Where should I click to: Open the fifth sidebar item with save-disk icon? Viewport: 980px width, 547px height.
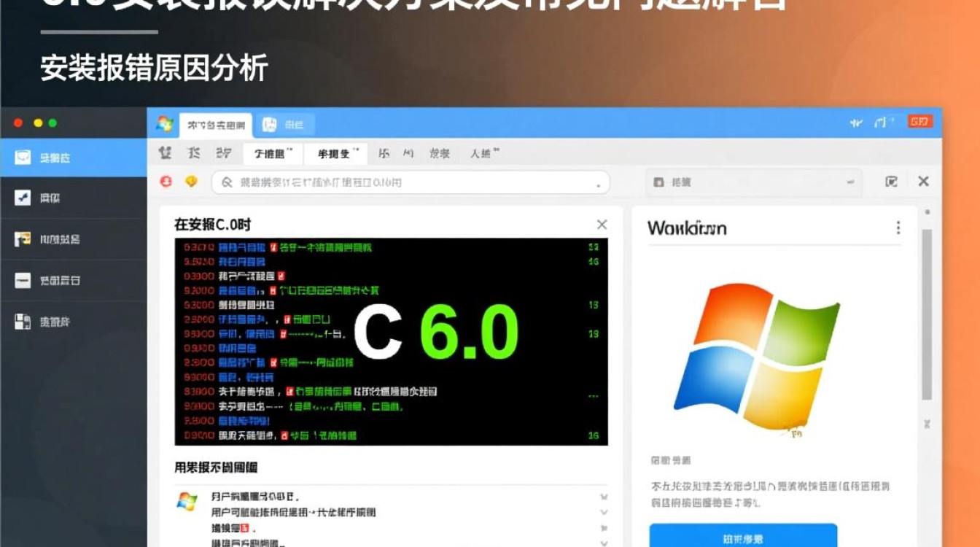tap(73, 322)
